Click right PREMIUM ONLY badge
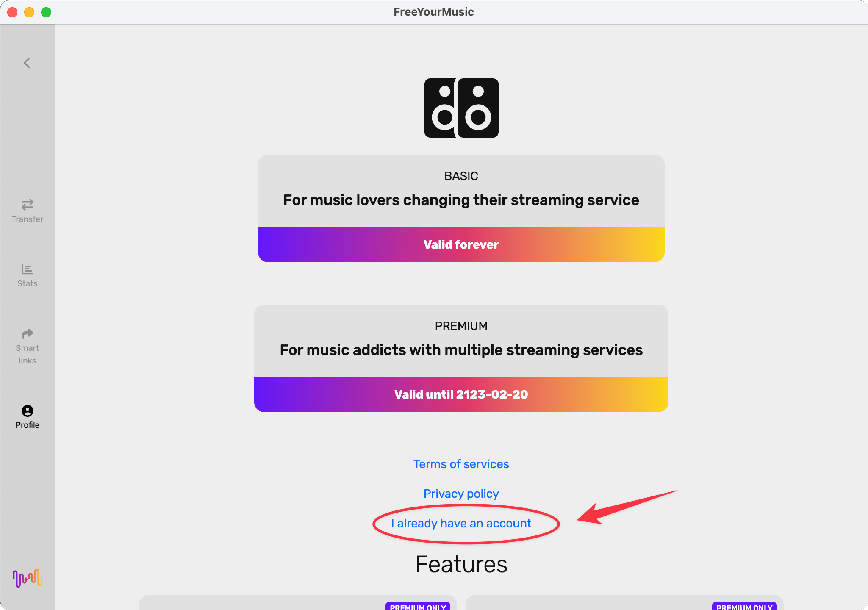Viewport: 868px width, 610px height. tap(744, 606)
